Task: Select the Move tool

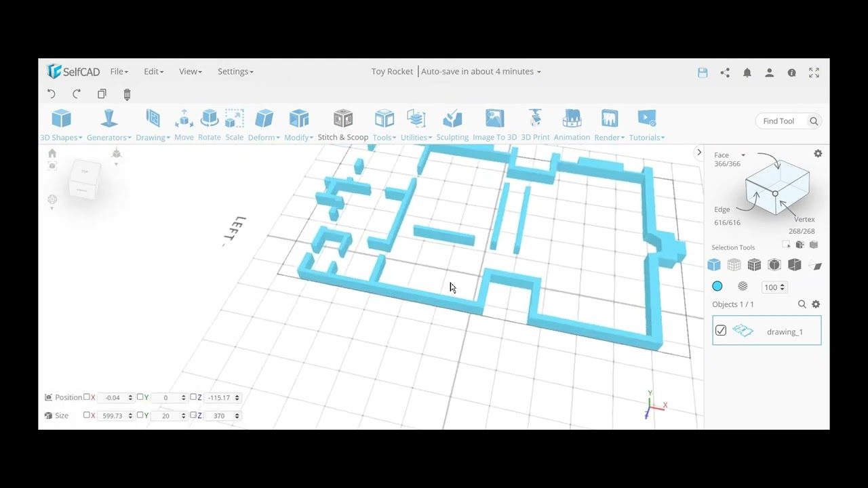Action: tap(184, 125)
